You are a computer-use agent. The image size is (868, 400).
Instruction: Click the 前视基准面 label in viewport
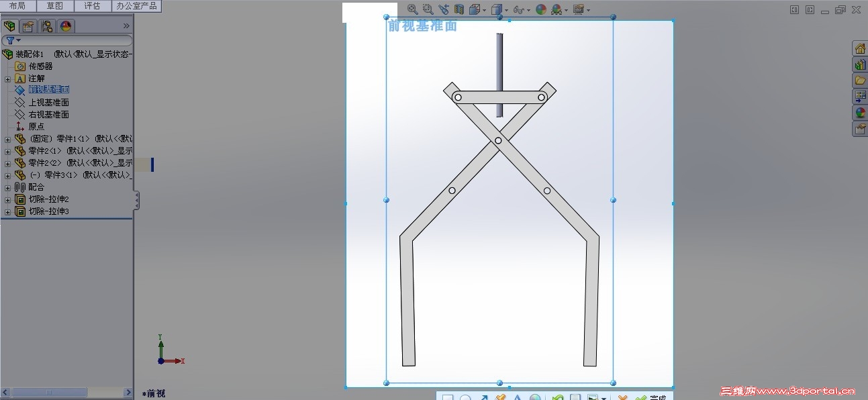(422, 26)
